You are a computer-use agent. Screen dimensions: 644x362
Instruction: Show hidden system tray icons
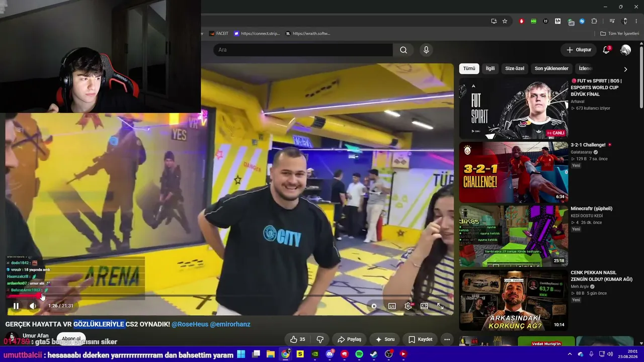570,354
